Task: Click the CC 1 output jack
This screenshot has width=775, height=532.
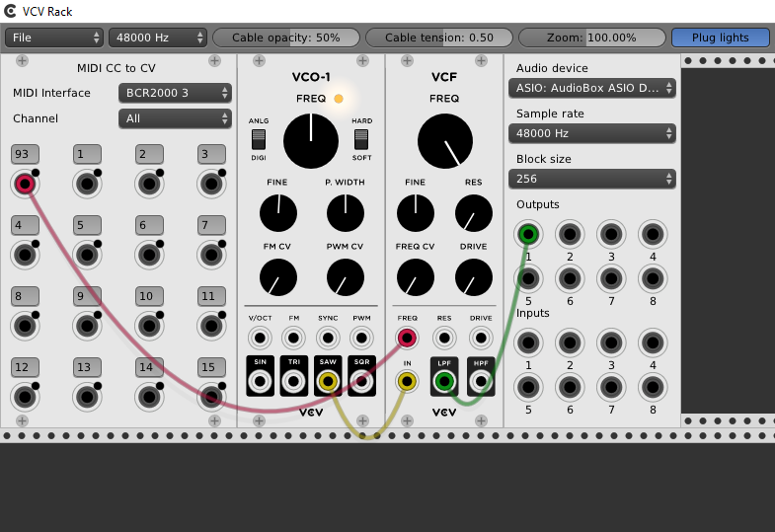Action: pyautogui.click(x=87, y=185)
